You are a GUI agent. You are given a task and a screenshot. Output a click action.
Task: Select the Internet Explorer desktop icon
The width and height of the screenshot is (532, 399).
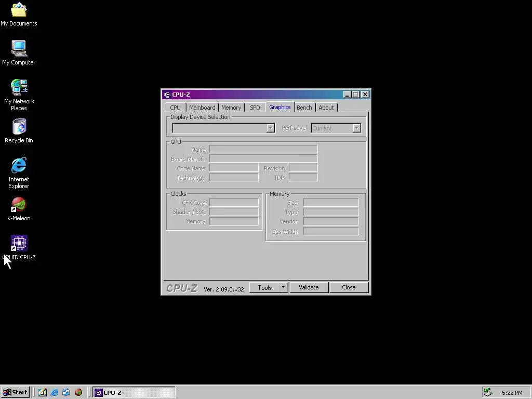(19, 173)
